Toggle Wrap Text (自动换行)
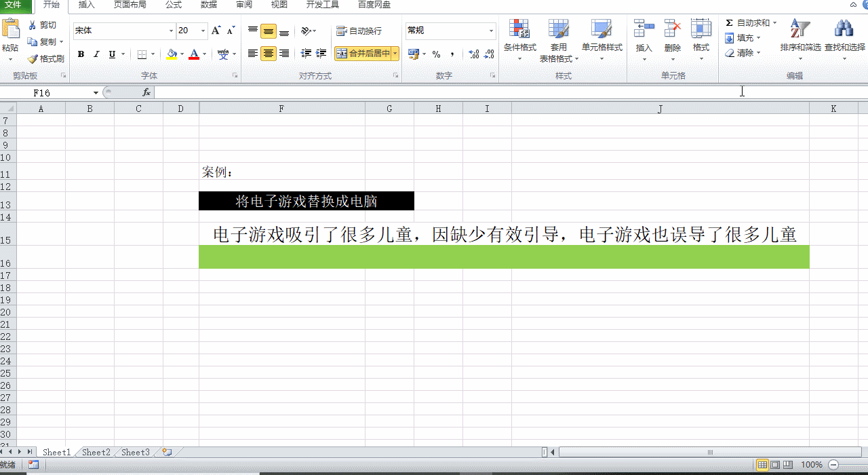This screenshot has height=475, width=868. coord(359,31)
